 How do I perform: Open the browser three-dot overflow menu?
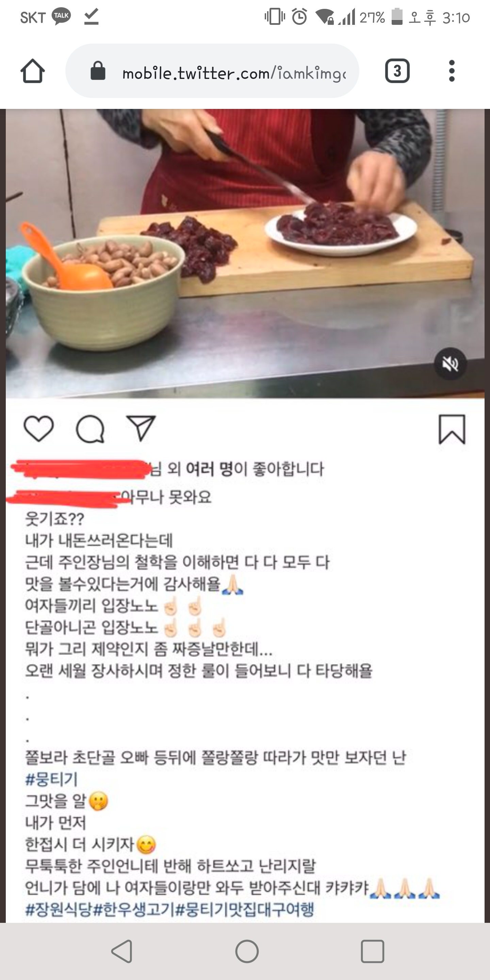[452, 71]
